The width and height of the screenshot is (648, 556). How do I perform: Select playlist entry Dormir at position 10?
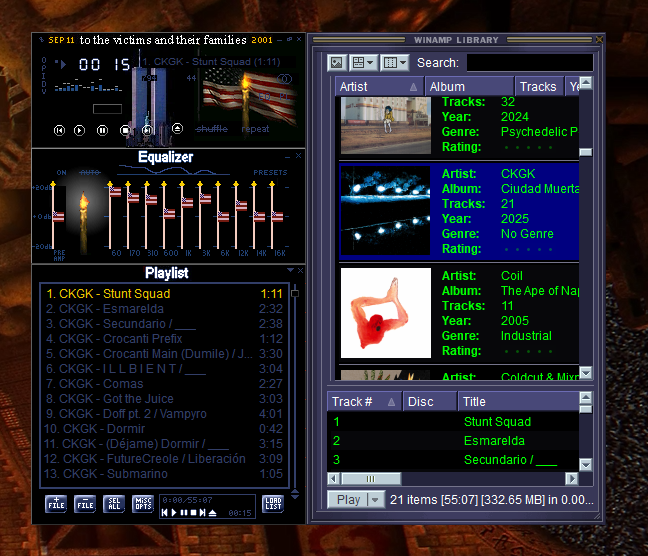tap(164, 429)
